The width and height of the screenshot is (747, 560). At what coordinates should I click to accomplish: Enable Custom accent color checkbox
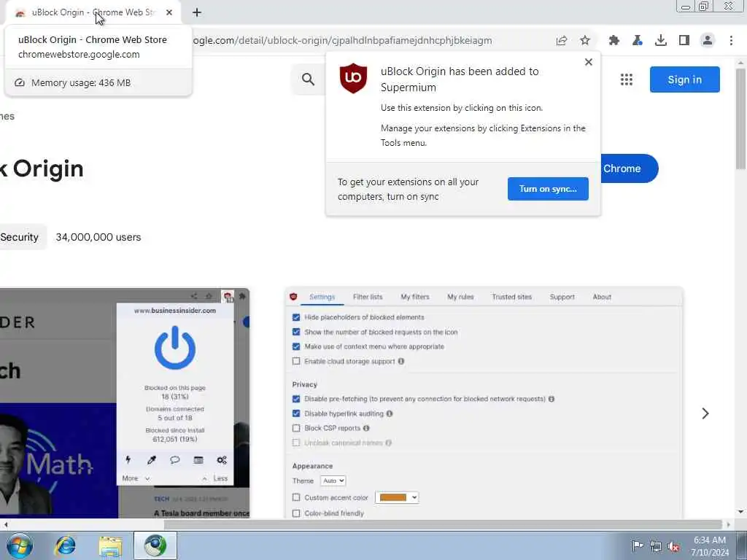(296, 497)
